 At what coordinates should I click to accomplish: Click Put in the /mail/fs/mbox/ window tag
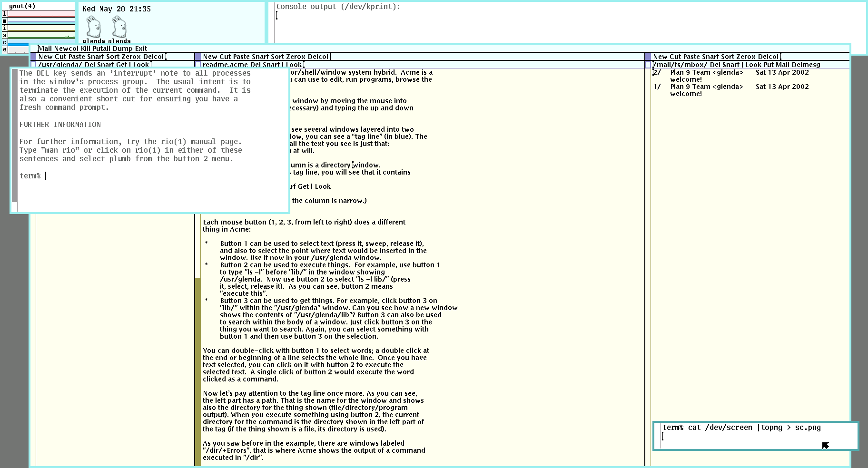coord(769,65)
